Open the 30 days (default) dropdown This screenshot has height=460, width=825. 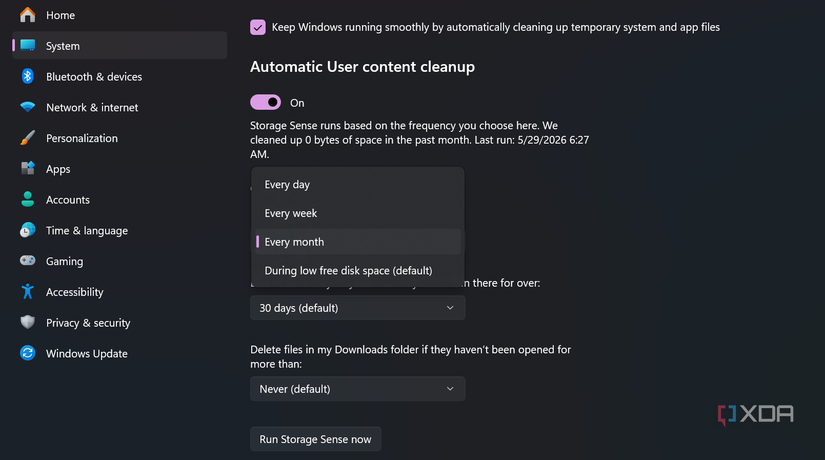click(358, 308)
